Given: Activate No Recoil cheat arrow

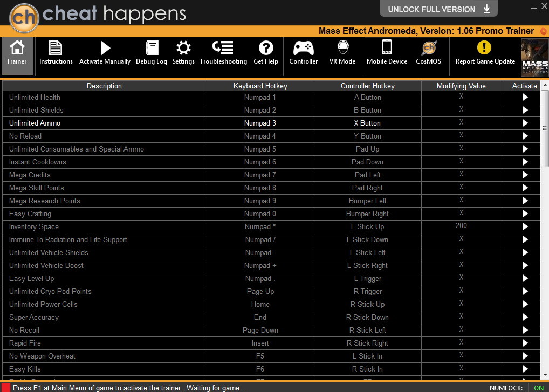Looking at the screenshot, I should (525, 331).
